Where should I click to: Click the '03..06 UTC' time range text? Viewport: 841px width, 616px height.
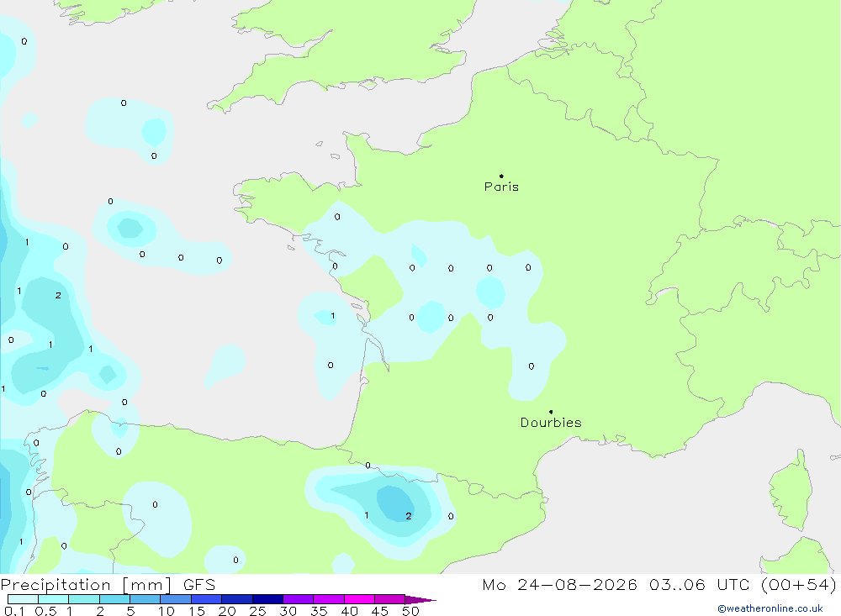pos(699,584)
